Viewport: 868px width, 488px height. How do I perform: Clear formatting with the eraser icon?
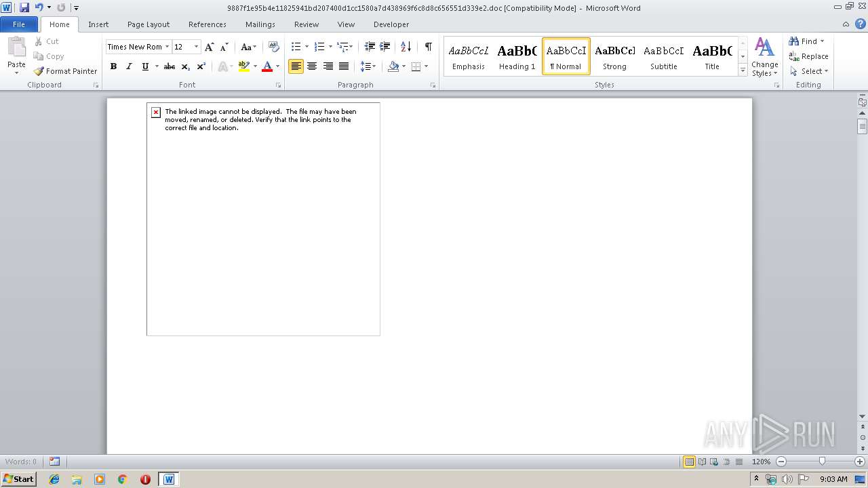274,47
